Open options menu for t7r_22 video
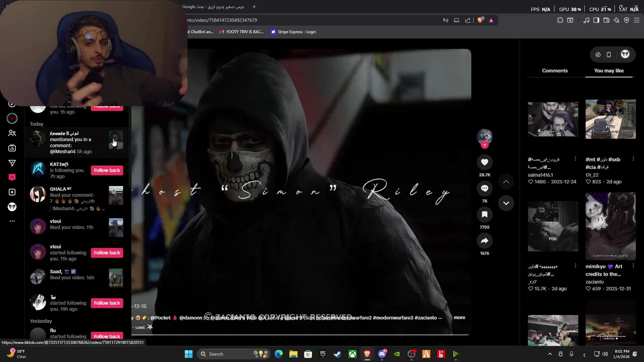 [633, 159]
